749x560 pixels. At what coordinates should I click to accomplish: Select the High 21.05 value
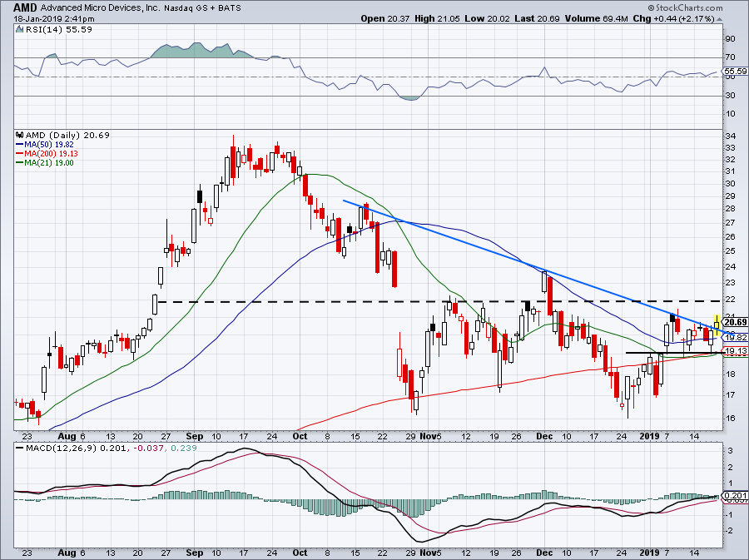437,18
